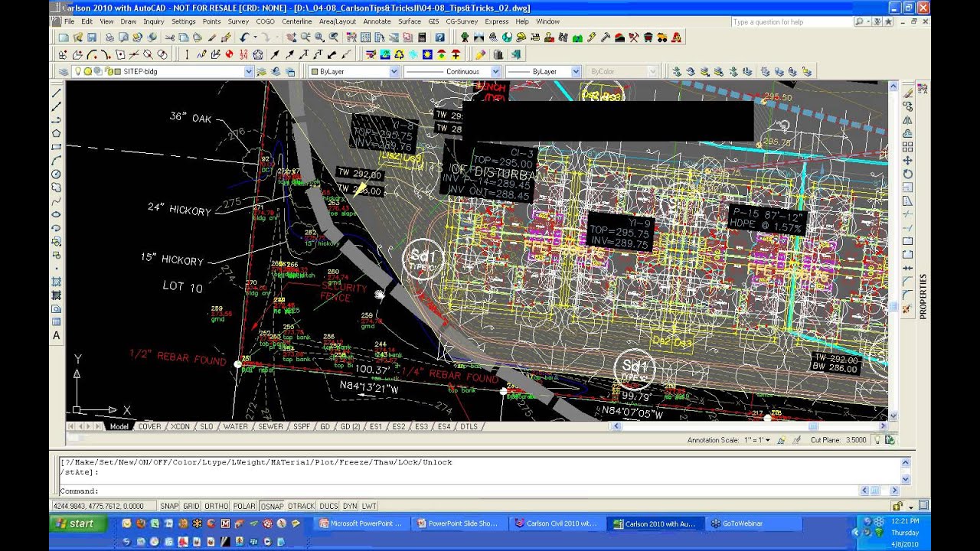This screenshot has width=980, height=551.
Task: Click the yellow dump truck icon
Action: (x=661, y=37)
